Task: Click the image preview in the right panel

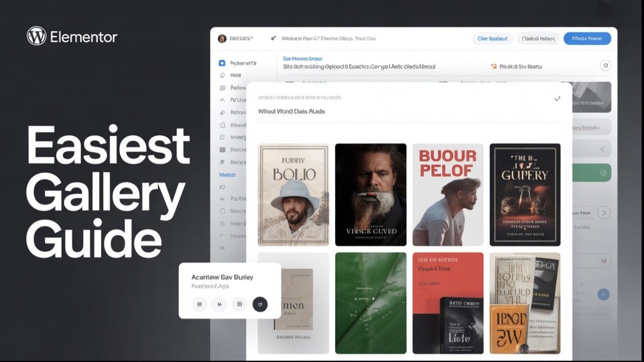Action: click(592, 97)
